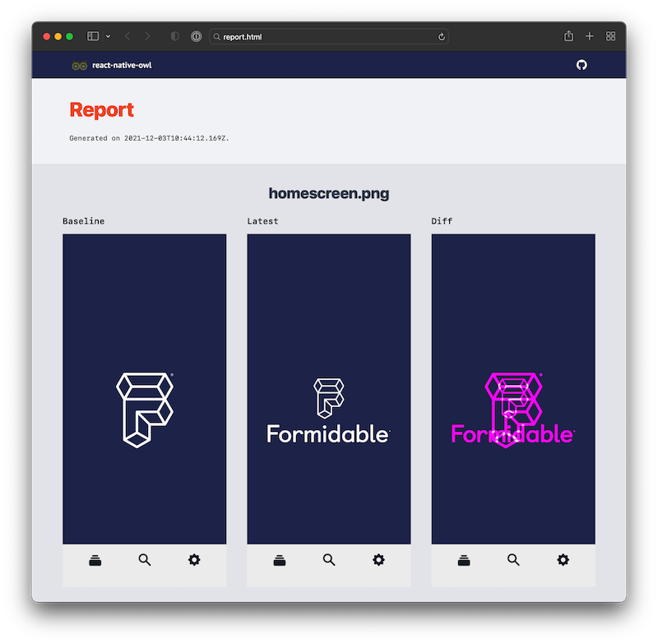Click the react-native-owl title link
This screenshot has width=658, height=644.
(122, 65)
